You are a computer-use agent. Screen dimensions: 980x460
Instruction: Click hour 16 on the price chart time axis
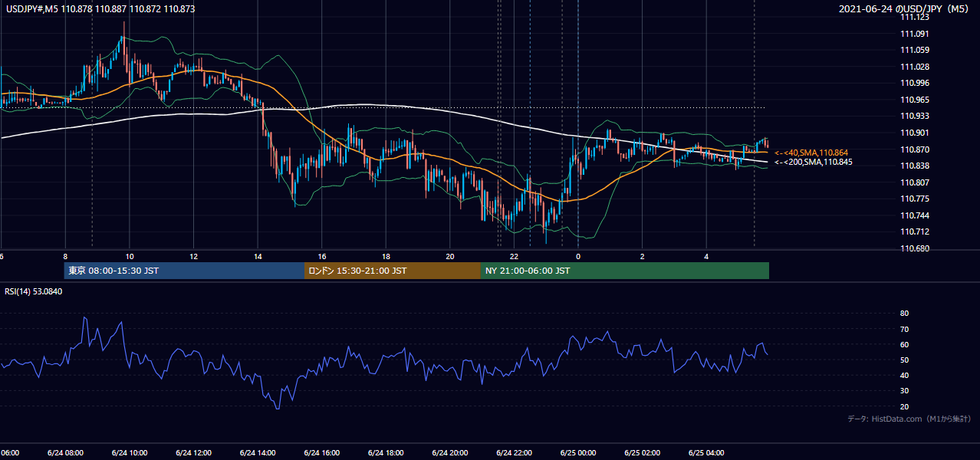pos(322,257)
